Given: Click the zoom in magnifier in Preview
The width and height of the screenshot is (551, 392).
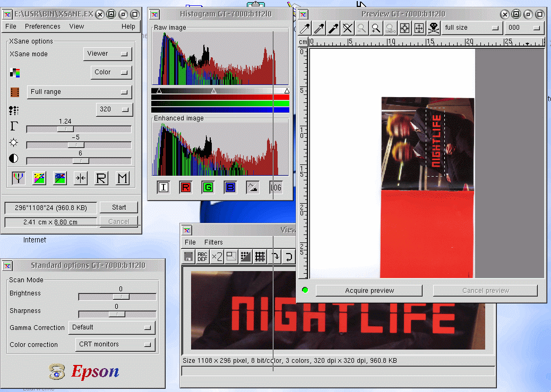Looking at the screenshot, I should pos(376,28).
